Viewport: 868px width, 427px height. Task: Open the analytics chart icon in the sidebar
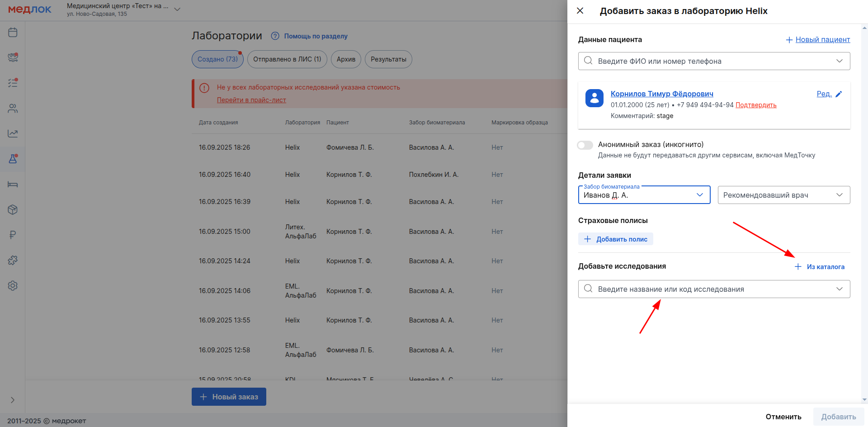(x=13, y=133)
